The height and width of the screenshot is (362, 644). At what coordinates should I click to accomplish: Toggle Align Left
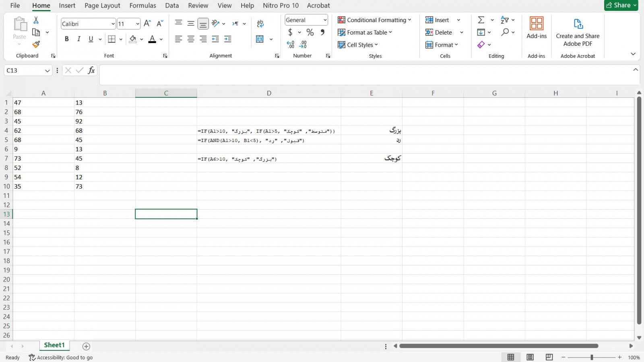[x=179, y=39]
